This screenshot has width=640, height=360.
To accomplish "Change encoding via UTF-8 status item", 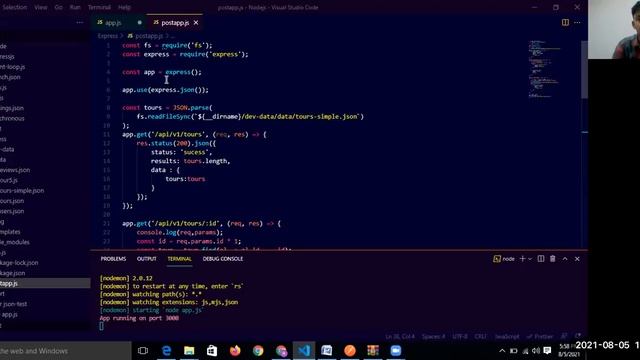I will point(460,336).
